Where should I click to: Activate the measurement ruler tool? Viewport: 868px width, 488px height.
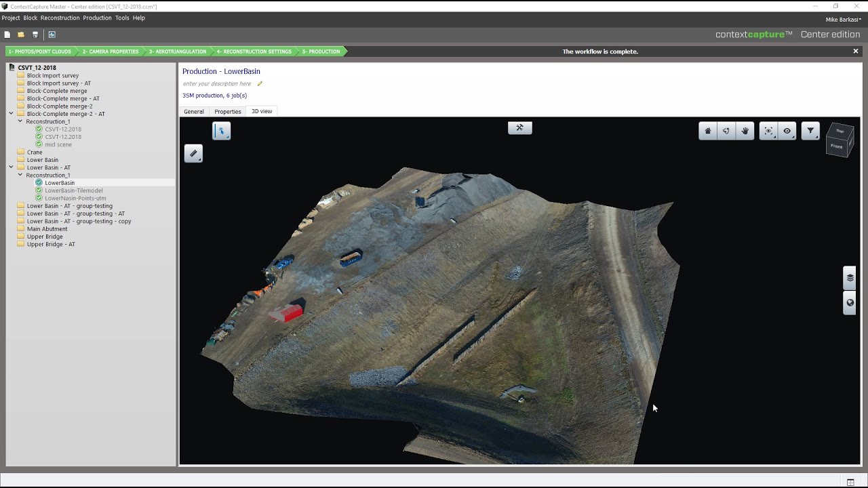pyautogui.click(x=193, y=154)
